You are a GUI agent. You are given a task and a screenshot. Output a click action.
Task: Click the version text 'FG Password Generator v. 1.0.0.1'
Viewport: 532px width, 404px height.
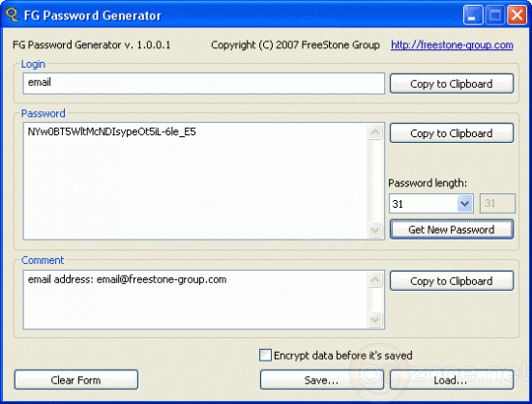[x=92, y=44]
